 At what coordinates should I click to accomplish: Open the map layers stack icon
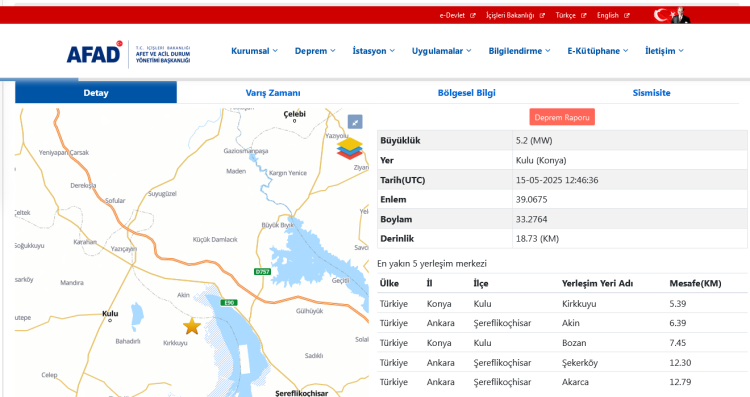(x=350, y=148)
